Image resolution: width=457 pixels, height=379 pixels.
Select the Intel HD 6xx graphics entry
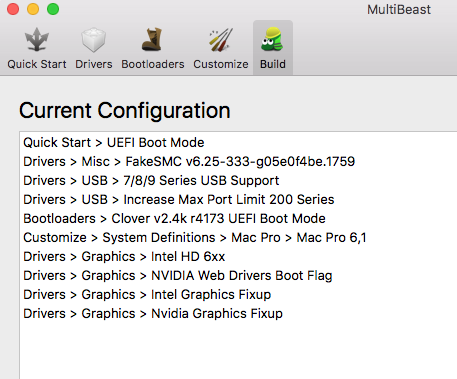point(124,257)
